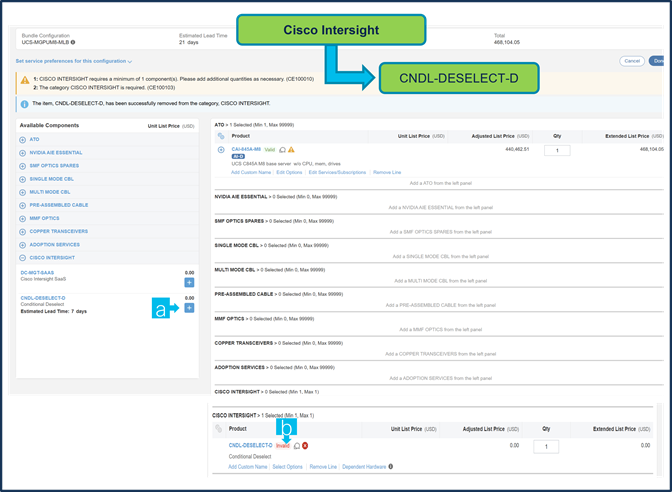
Task: Click copy icon in CISCO INTERSIGHT table header
Action: tap(219, 429)
